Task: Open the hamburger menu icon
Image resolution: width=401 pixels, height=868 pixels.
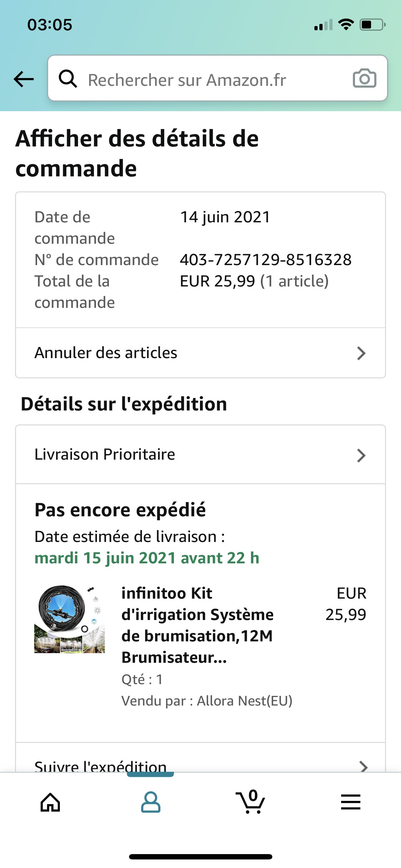Action: (351, 802)
